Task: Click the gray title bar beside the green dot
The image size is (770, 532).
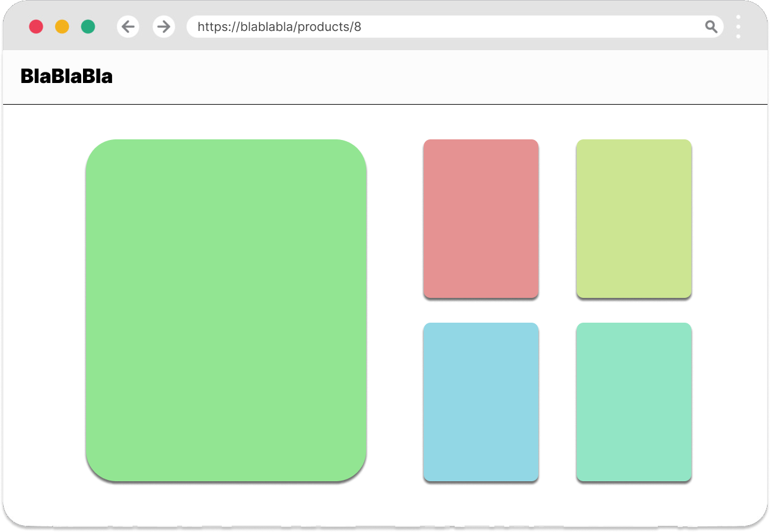Action: tap(106, 12)
